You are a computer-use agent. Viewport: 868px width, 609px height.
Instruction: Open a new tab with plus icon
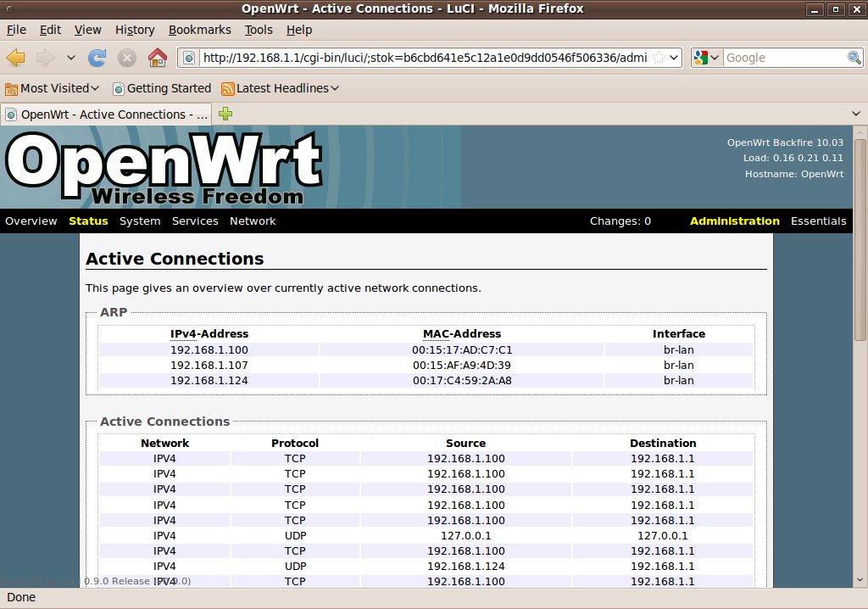tap(225, 114)
